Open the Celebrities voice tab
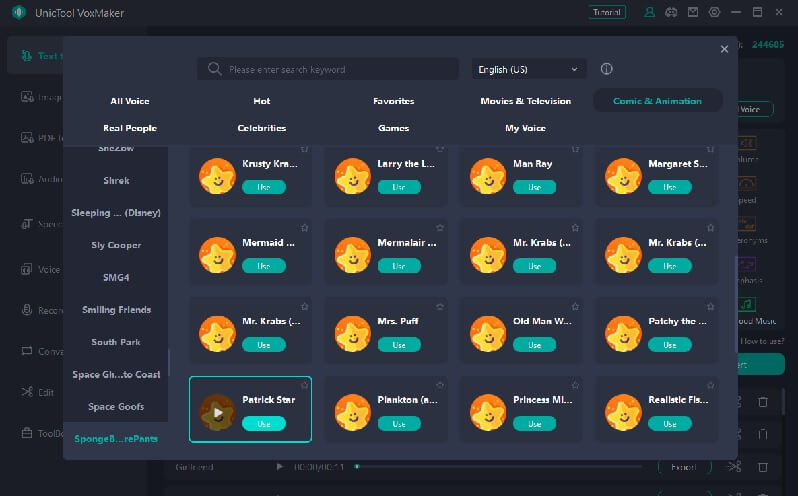 click(262, 128)
